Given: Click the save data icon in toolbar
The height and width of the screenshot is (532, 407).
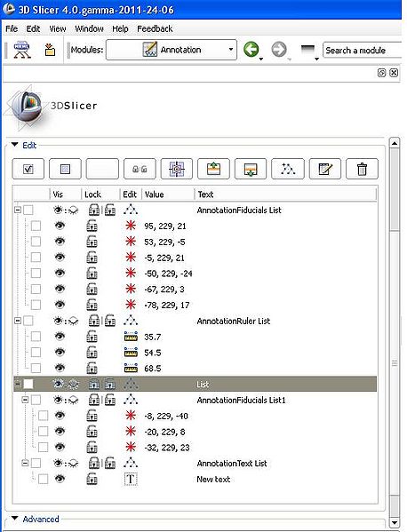Looking at the screenshot, I should pyautogui.click(x=50, y=50).
